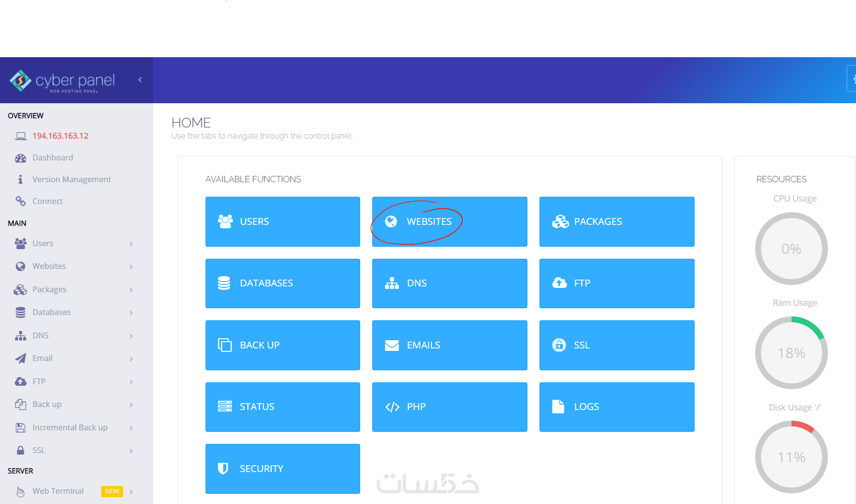Click the cubes icon on PACKAGES tile

pyautogui.click(x=560, y=221)
